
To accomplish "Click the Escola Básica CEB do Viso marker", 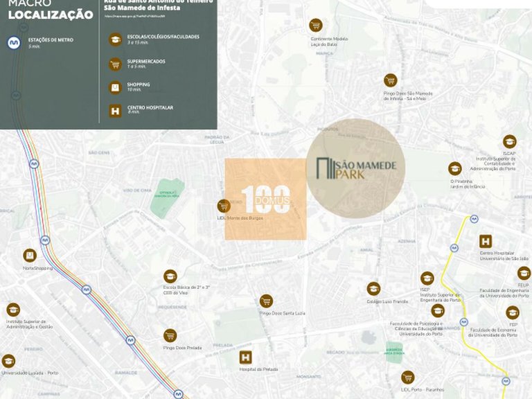I will [170, 276].
